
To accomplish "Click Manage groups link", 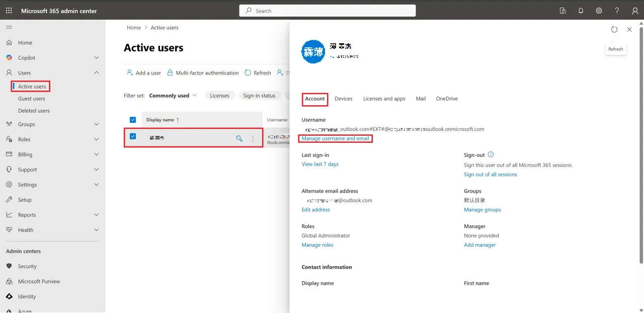I will point(482,210).
